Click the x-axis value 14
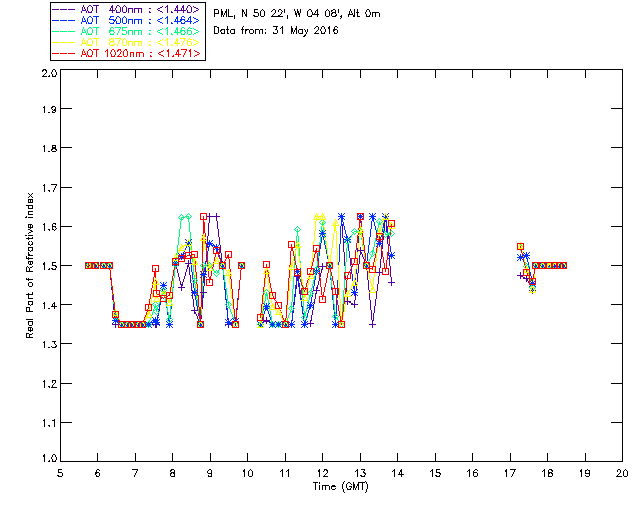The image size is (640, 512). (x=398, y=473)
